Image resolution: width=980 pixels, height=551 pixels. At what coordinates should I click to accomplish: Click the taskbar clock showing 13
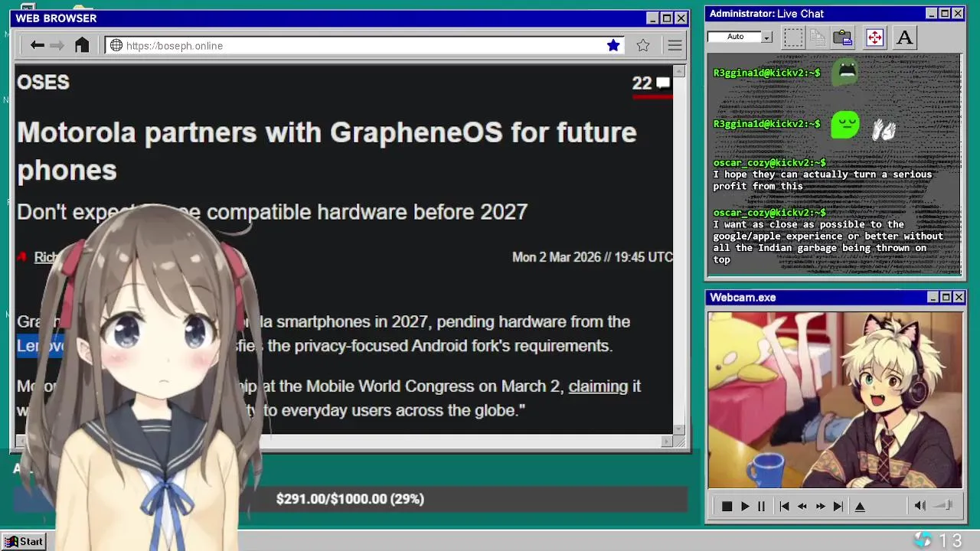(949, 540)
